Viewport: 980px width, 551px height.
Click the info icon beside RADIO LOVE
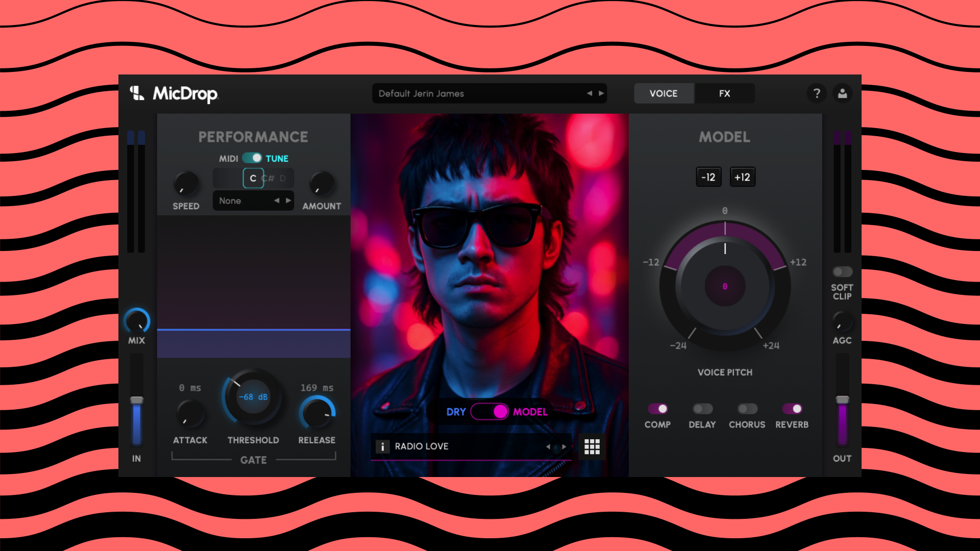coord(382,446)
